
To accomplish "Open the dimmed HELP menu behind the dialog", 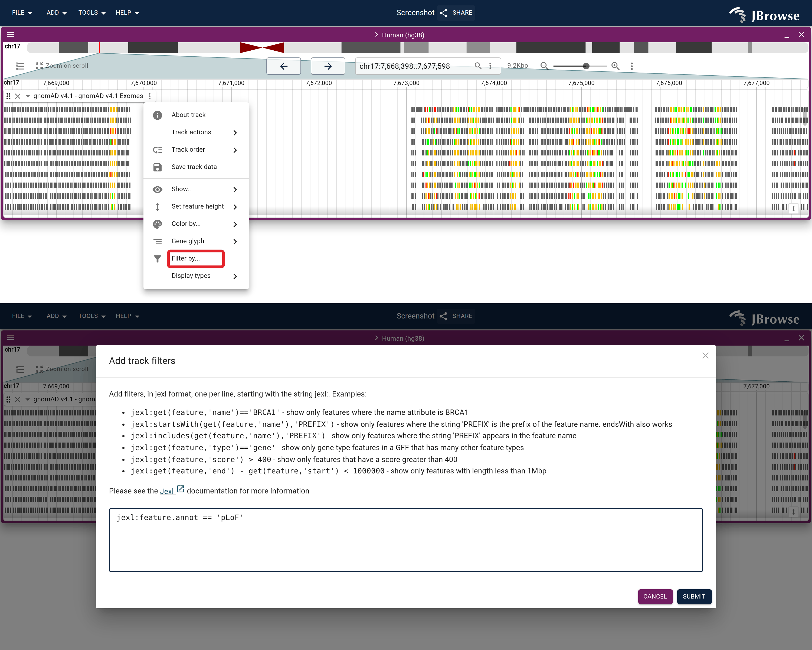I will point(127,316).
